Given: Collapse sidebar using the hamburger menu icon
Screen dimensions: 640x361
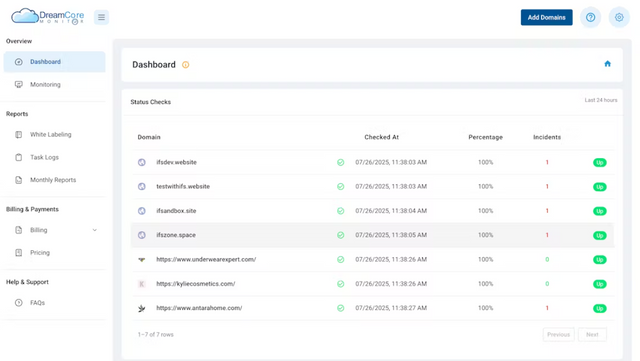Looking at the screenshot, I should coord(101,17).
